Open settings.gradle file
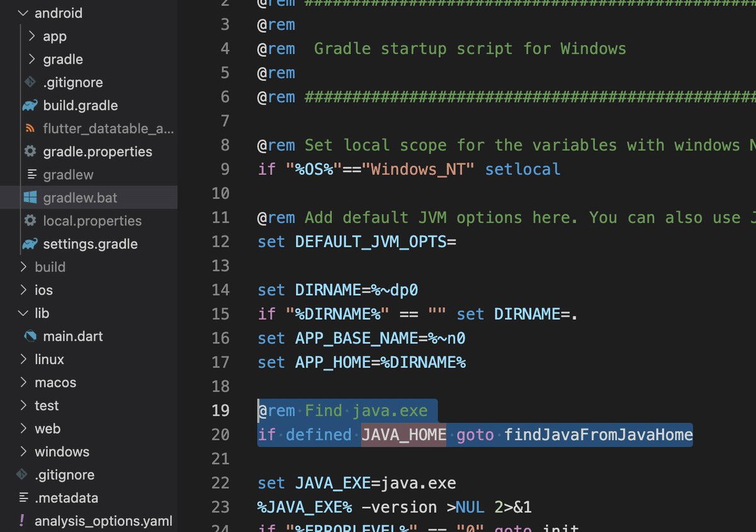Image resolution: width=756 pixels, height=532 pixels. (x=90, y=244)
